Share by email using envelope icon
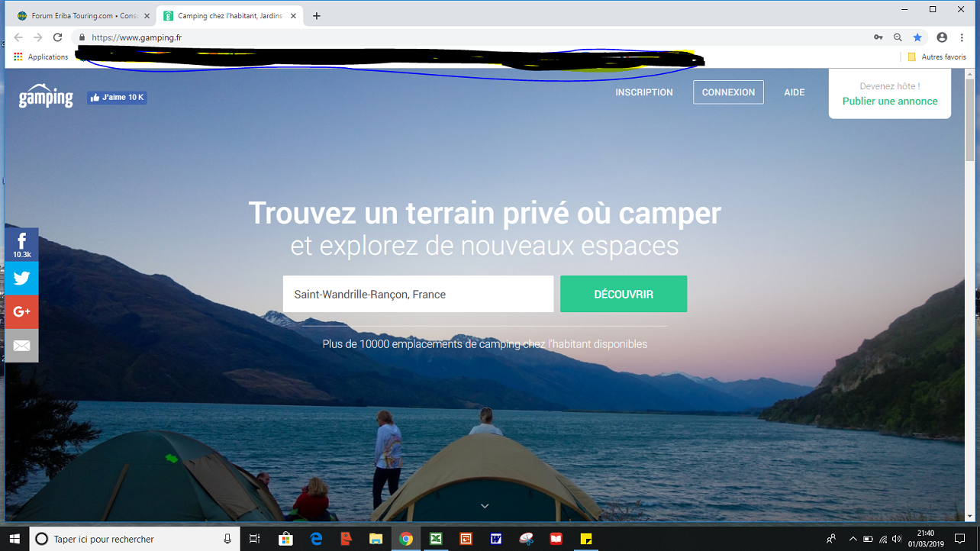The width and height of the screenshot is (980, 551). point(21,346)
